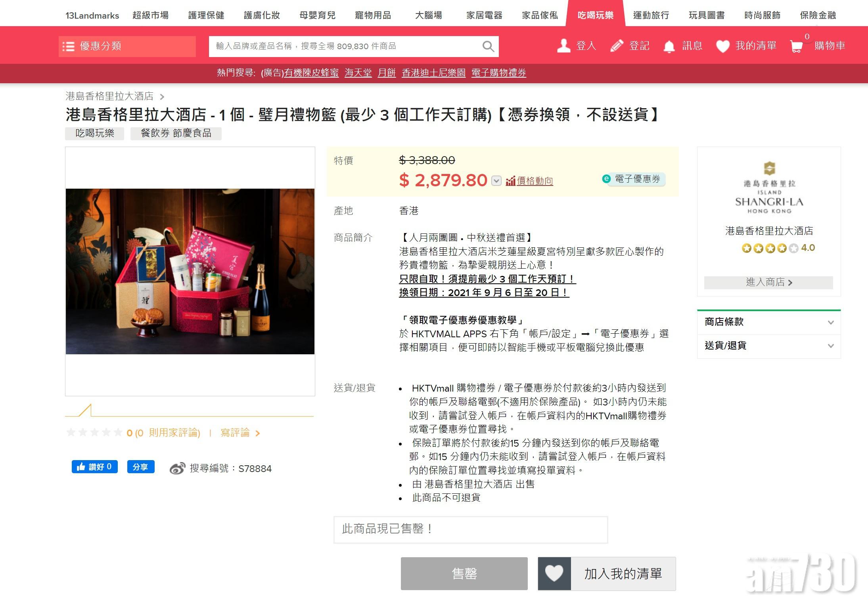Expand the price details dropdown arrow
The width and height of the screenshot is (868, 602).
pyautogui.click(x=496, y=181)
